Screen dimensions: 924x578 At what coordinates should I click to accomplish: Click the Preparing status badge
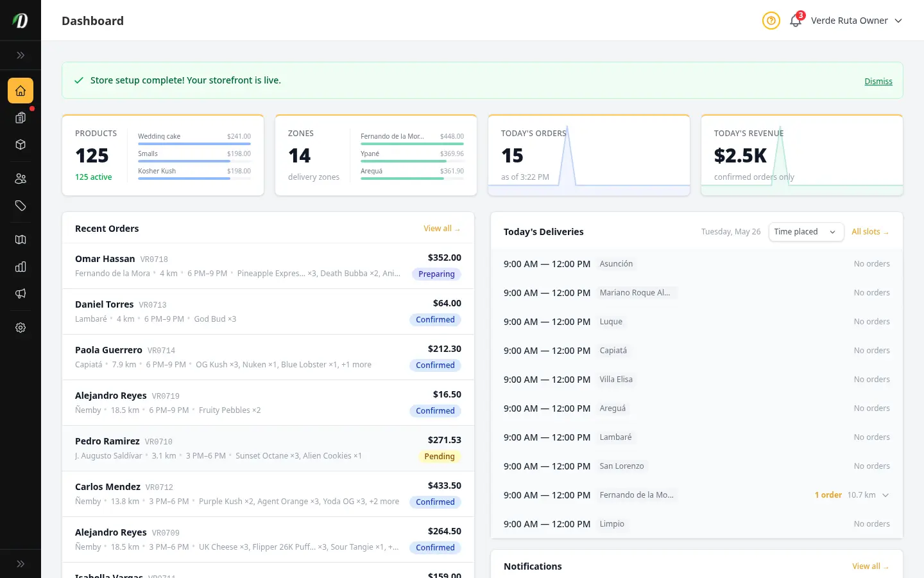[436, 274]
